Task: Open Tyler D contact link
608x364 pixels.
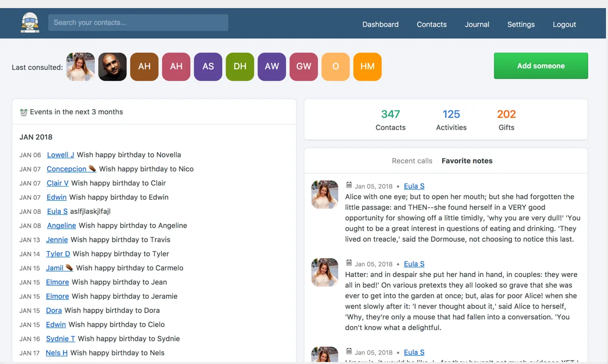Action: pyautogui.click(x=58, y=254)
